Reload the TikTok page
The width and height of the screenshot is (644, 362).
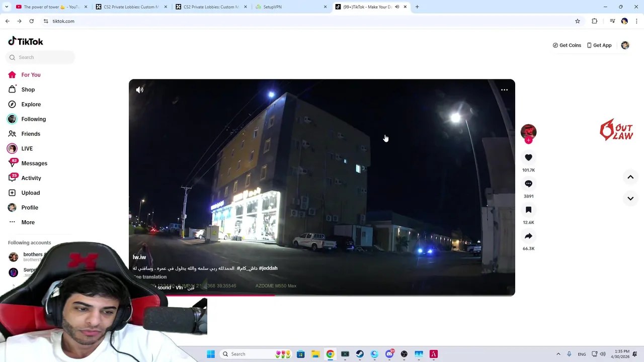point(31,21)
